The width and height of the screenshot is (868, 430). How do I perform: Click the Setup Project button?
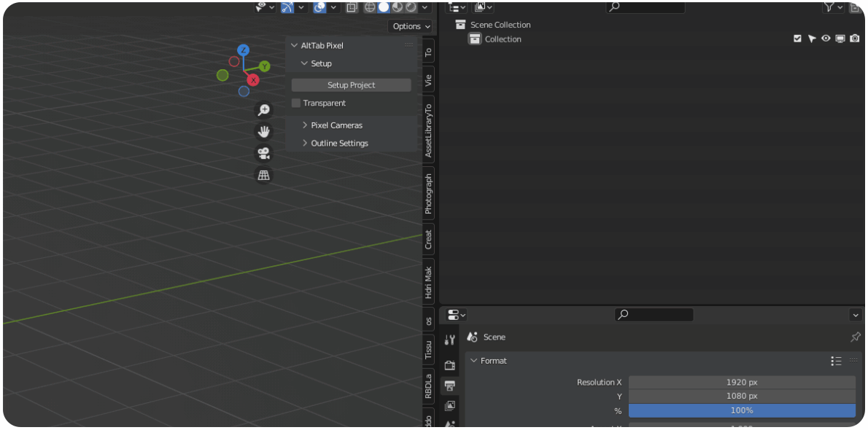coord(351,85)
